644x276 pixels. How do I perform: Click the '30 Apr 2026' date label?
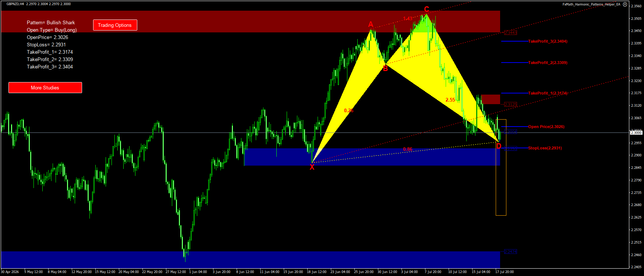click(10, 272)
